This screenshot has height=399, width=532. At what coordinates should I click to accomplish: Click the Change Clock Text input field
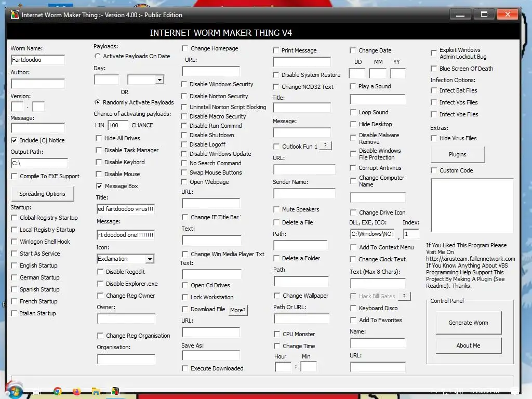click(378, 283)
